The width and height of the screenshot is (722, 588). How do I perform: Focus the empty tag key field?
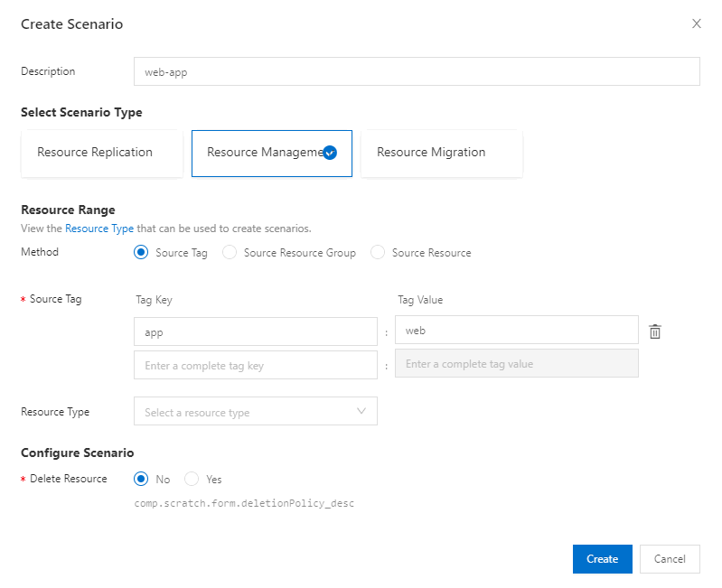tap(256, 365)
